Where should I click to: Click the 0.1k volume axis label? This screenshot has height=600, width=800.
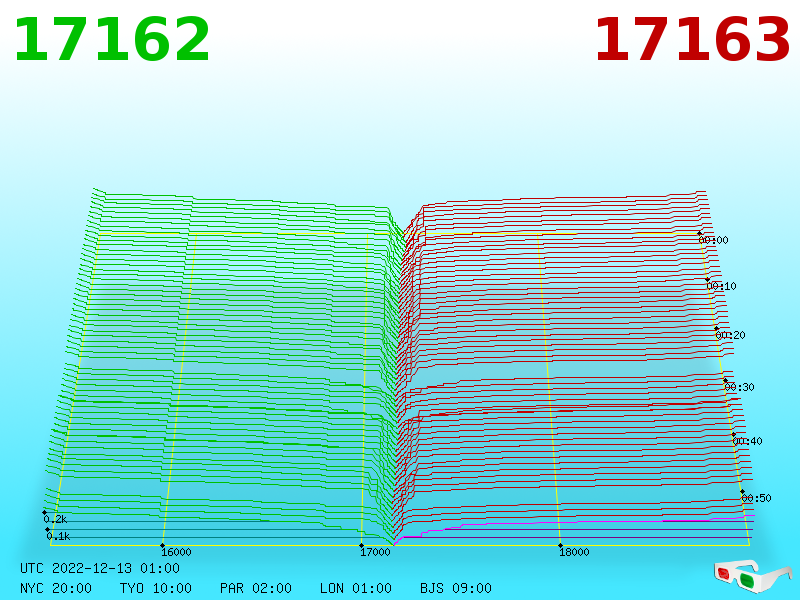pyautogui.click(x=58, y=536)
